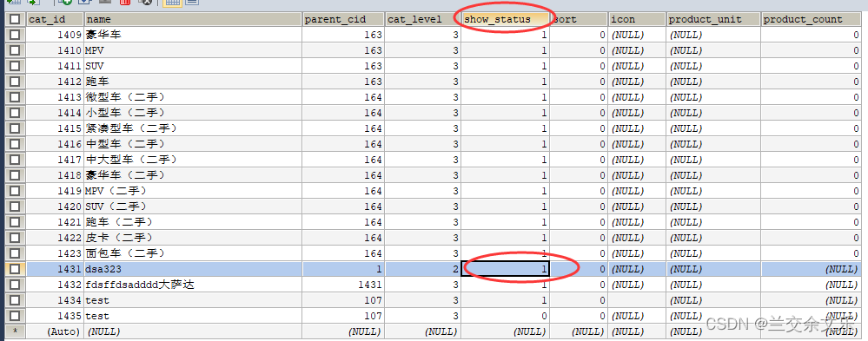The width and height of the screenshot is (868, 341).
Task: Click the icon (NULL) cell in row 1415
Action: click(x=637, y=128)
